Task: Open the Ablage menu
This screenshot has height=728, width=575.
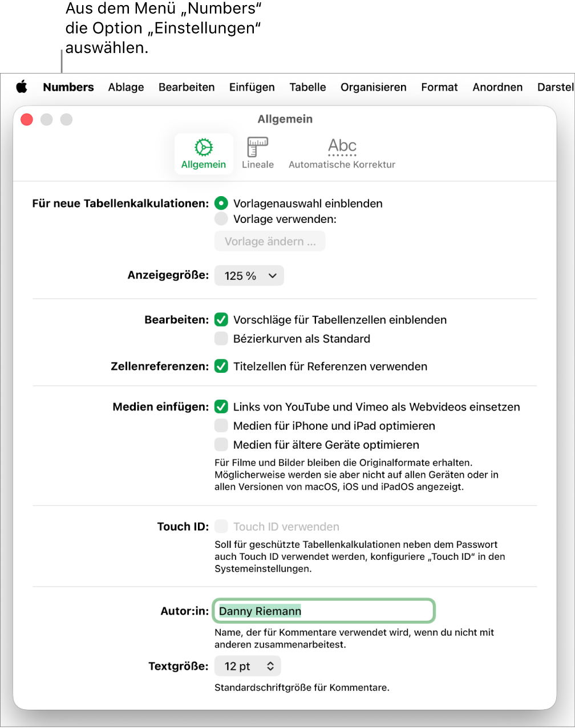Action: point(126,87)
